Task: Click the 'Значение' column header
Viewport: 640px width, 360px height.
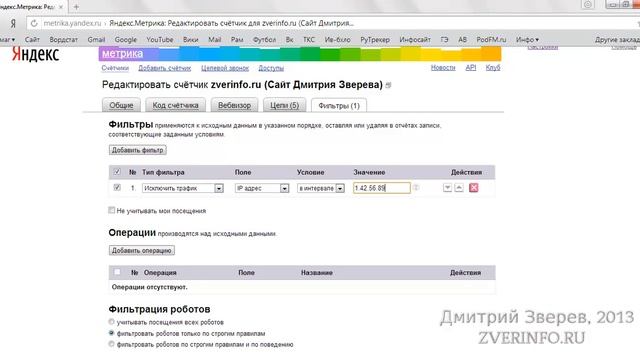Action: coord(369,172)
